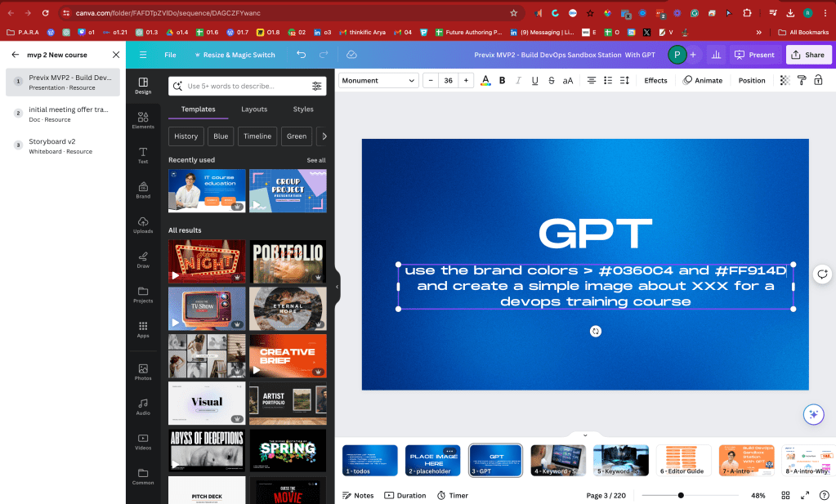Click the Present button
836x504 pixels.
pyautogui.click(x=754, y=55)
